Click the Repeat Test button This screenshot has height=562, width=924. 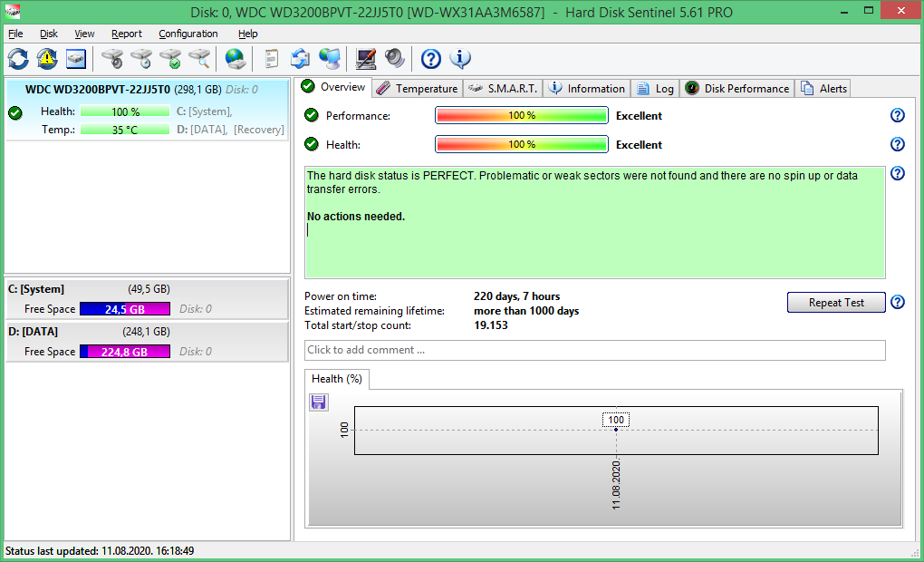pyautogui.click(x=836, y=303)
